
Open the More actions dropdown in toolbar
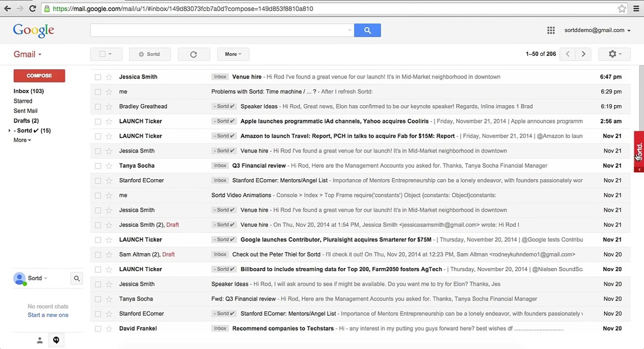pos(233,54)
